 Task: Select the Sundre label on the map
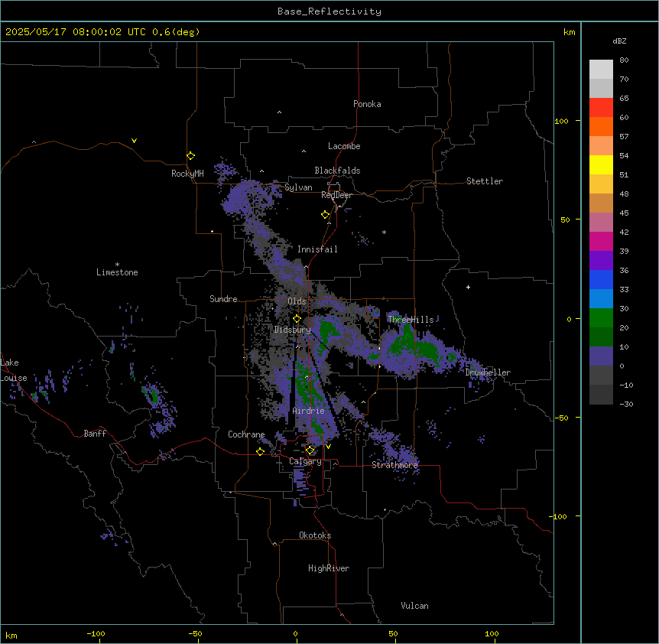(x=223, y=299)
